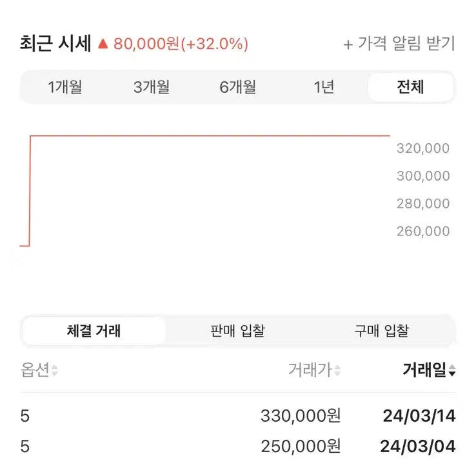Click the 80,000원(+32.0%) price change text
Viewport: 476px width, 476px height.
pos(181,44)
